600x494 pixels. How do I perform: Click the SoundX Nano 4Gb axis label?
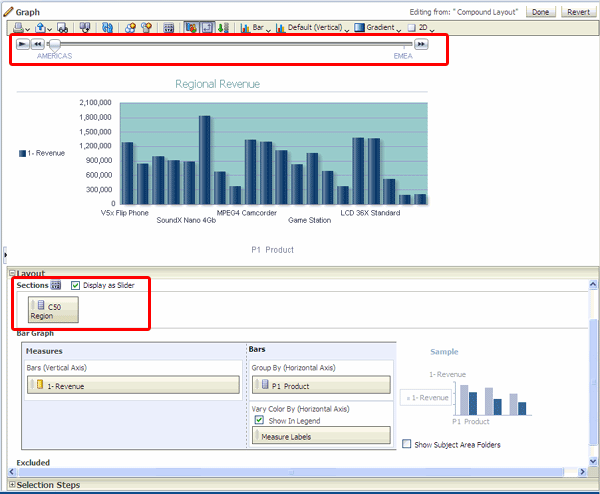tap(186, 220)
